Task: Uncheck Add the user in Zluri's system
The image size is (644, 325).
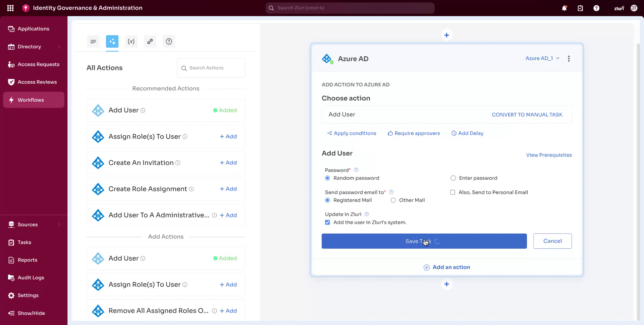Action: click(327, 222)
